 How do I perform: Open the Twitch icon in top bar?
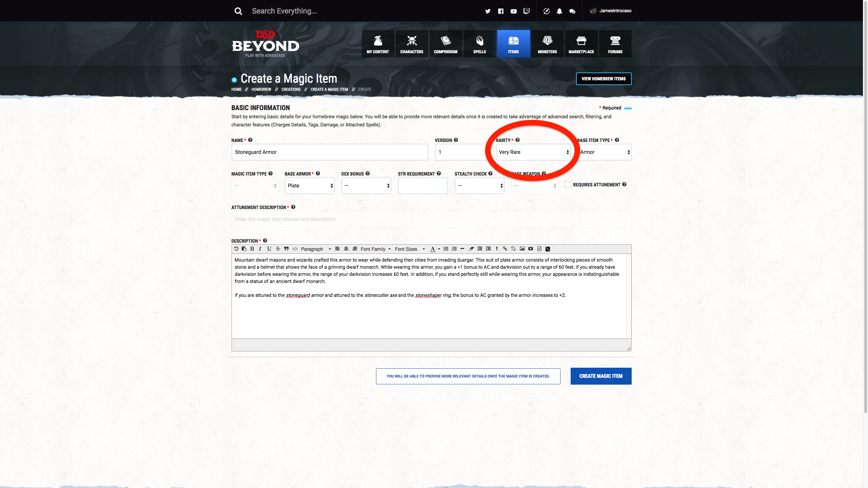[x=527, y=11]
